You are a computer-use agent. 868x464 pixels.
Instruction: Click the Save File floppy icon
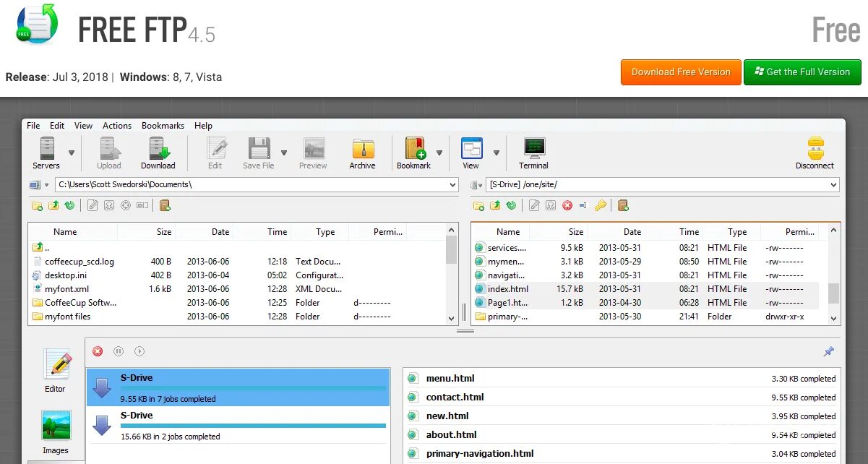[x=258, y=148]
